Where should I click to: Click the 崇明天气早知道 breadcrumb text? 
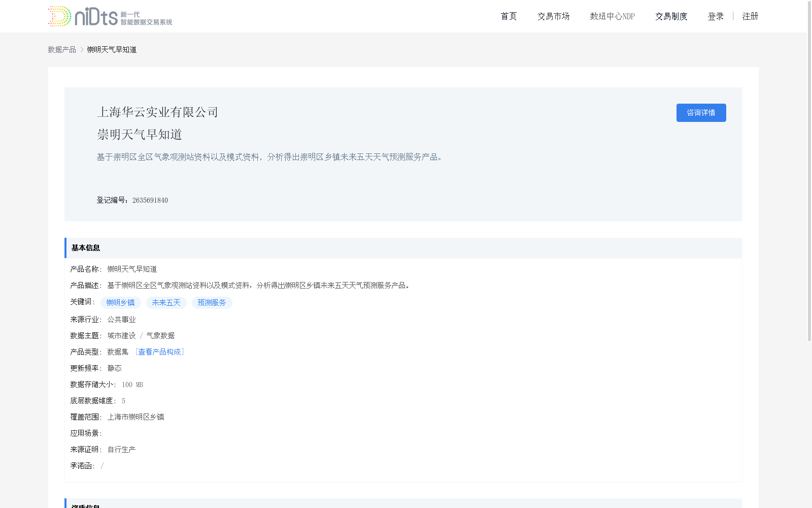click(x=112, y=49)
